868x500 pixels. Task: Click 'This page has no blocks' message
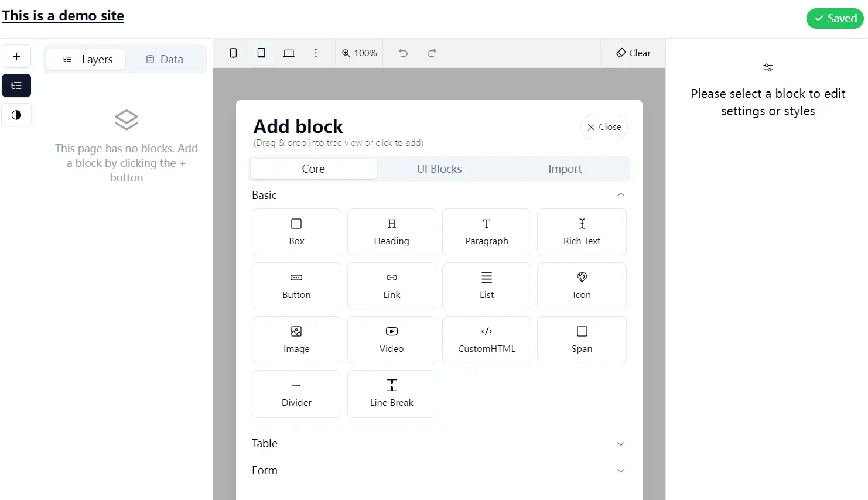click(127, 163)
